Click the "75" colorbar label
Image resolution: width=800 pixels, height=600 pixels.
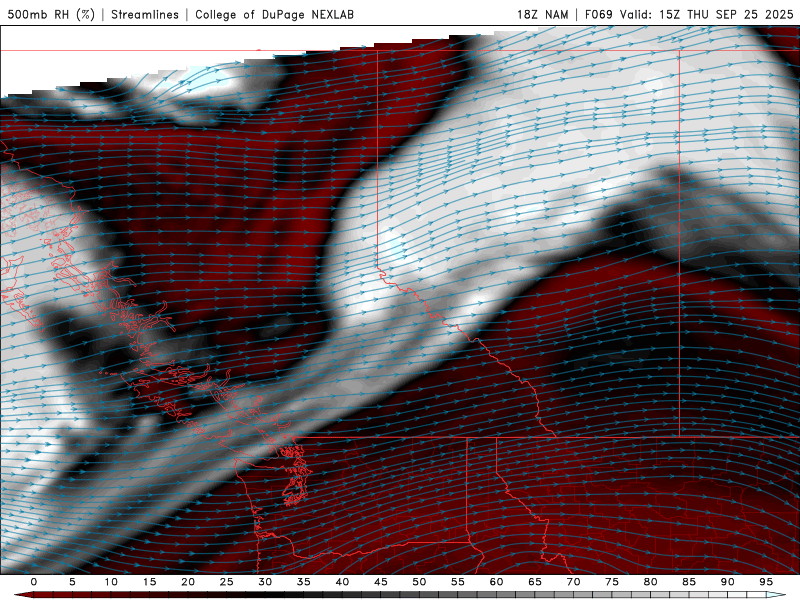[x=612, y=582]
